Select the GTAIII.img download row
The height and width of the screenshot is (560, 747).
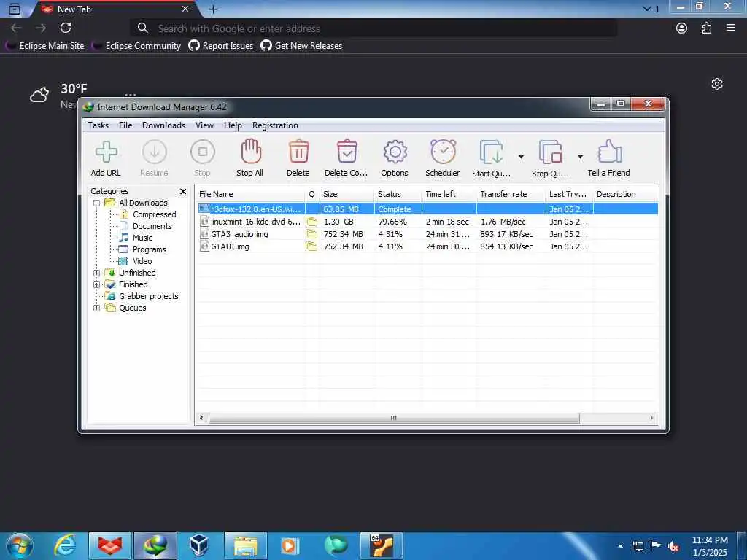coord(427,246)
